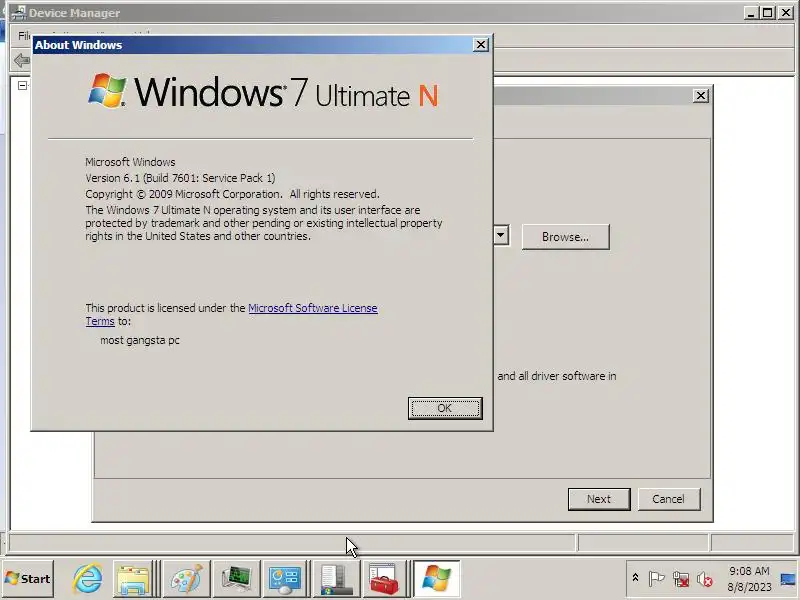
Task: Click the Device Manager back arrow
Action: [x=21, y=61]
